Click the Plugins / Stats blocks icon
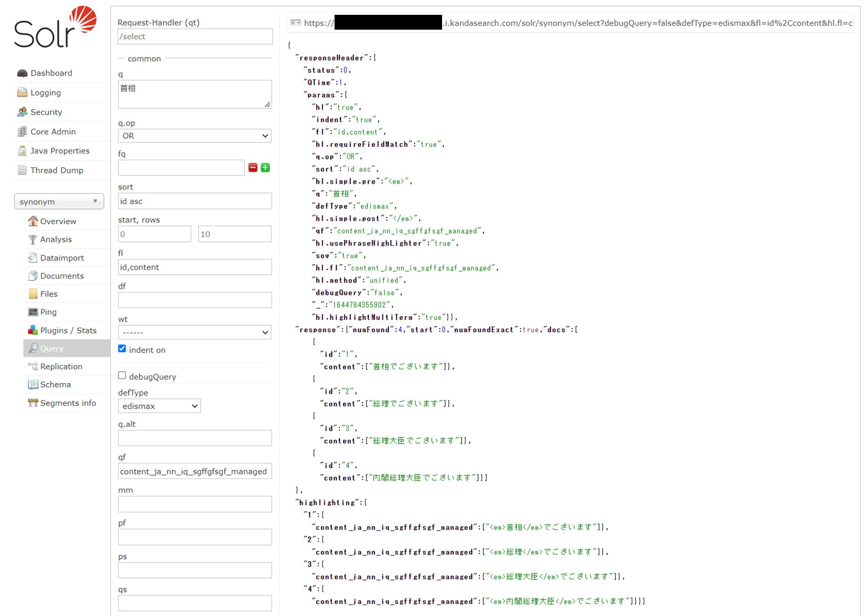This screenshot has height=616, width=866. tap(33, 330)
